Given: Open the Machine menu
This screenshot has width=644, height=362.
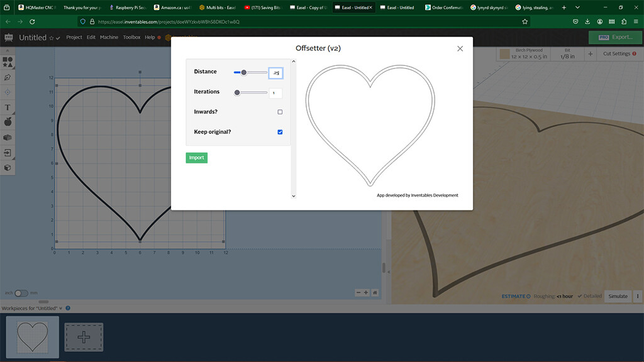Looking at the screenshot, I should point(109,37).
